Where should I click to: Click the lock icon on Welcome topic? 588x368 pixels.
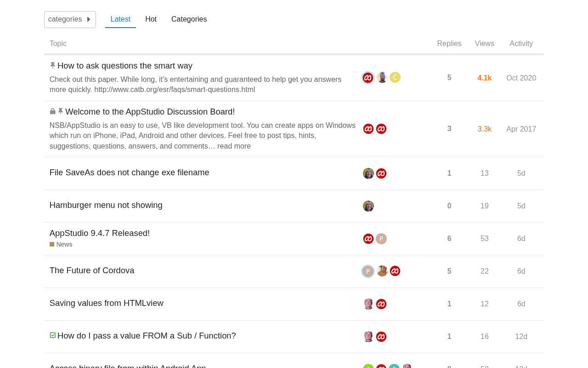tap(52, 111)
